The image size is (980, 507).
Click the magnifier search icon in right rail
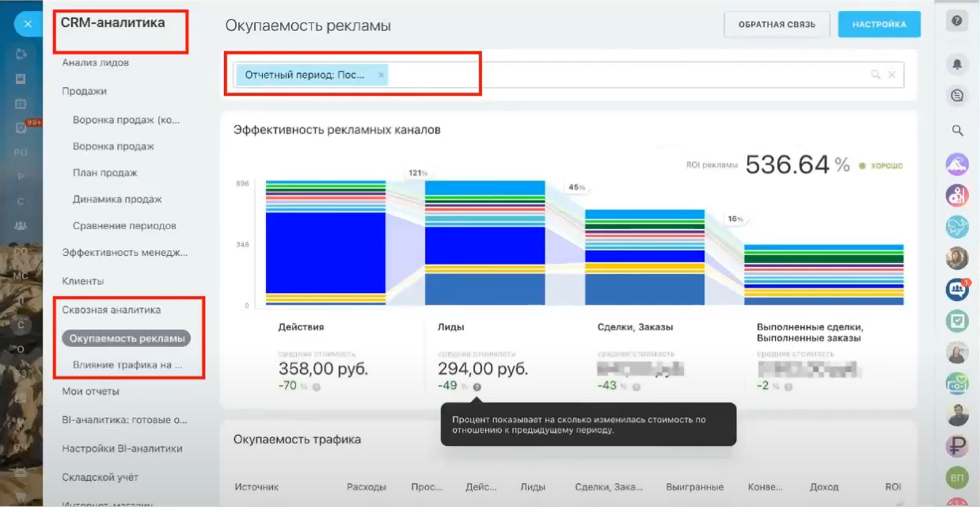coord(957,131)
